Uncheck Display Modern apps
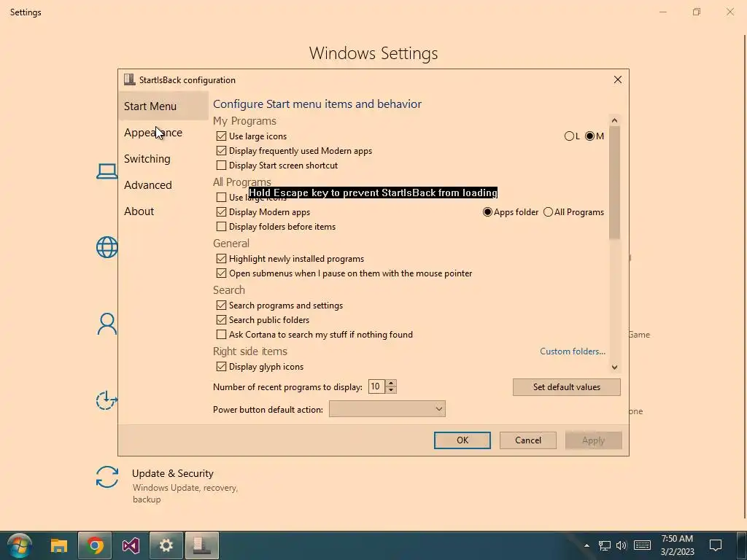This screenshot has width=747, height=560. point(221,212)
